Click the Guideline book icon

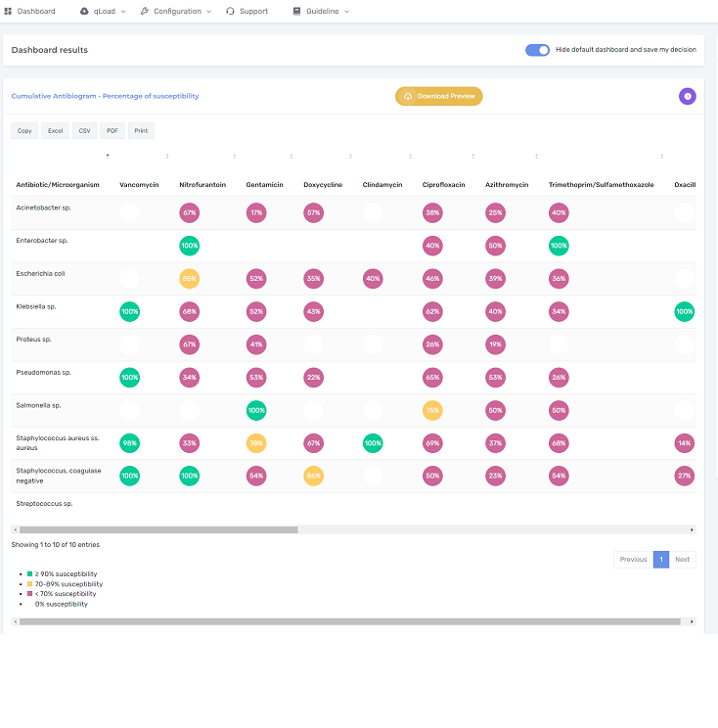click(x=296, y=12)
